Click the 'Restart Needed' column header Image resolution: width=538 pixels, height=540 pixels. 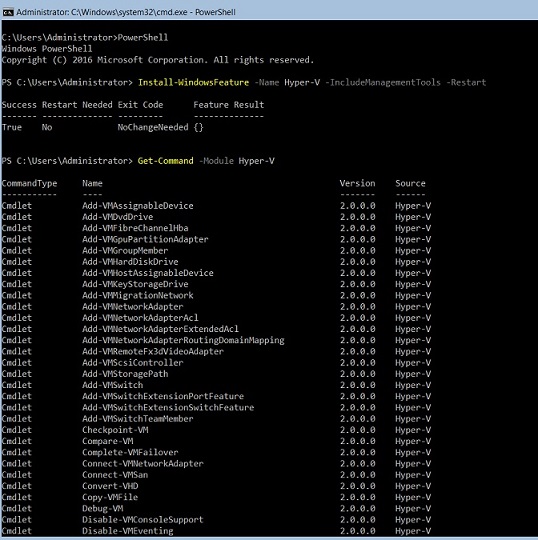click(x=77, y=105)
